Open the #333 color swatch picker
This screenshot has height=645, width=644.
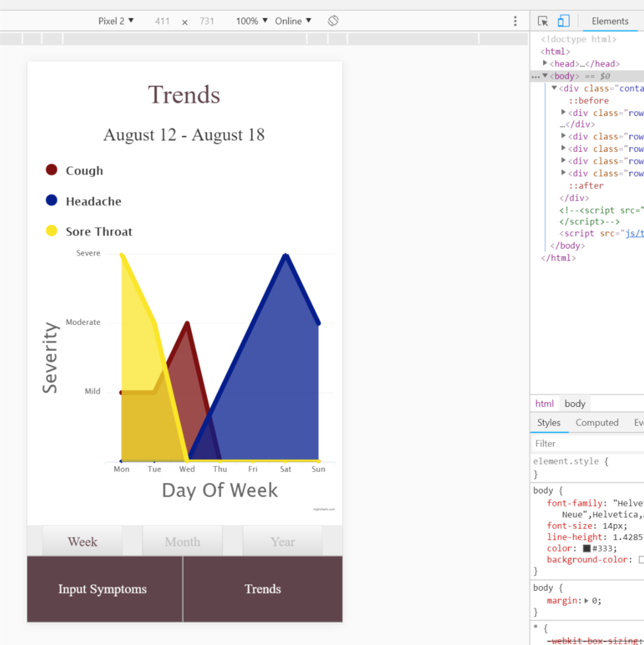click(587, 548)
